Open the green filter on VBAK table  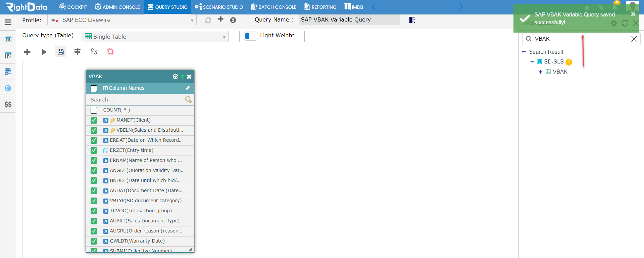pyautogui.click(x=182, y=77)
